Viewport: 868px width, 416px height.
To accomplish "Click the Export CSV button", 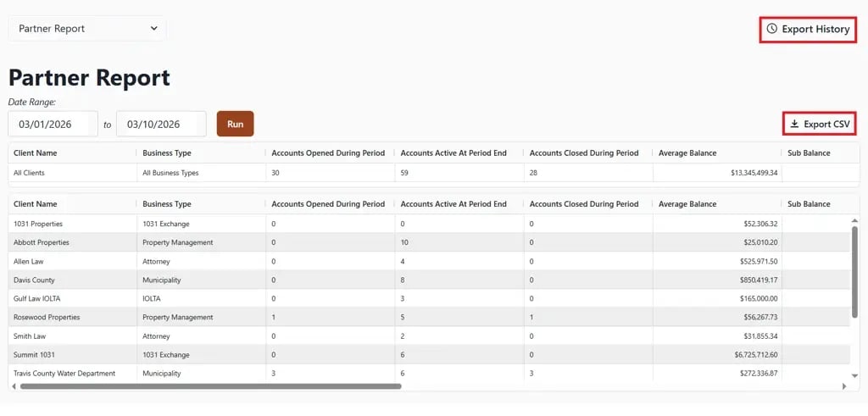I will pos(819,125).
